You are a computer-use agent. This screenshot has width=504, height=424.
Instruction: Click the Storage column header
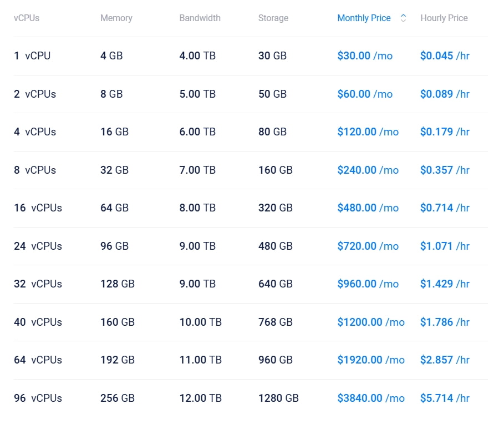coord(273,18)
